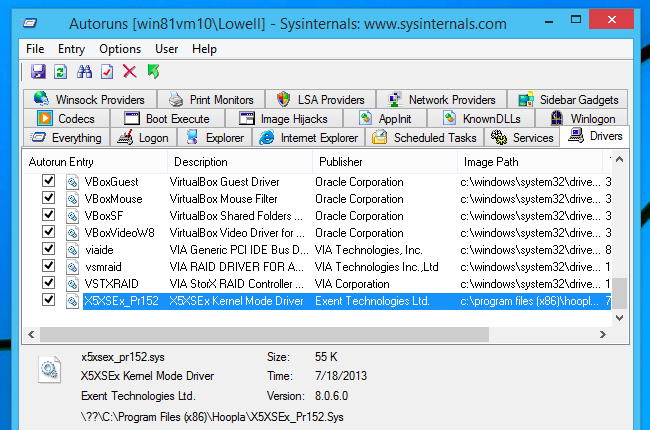Switch to the Boot Execute tab
650x430 pixels.
point(167,119)
